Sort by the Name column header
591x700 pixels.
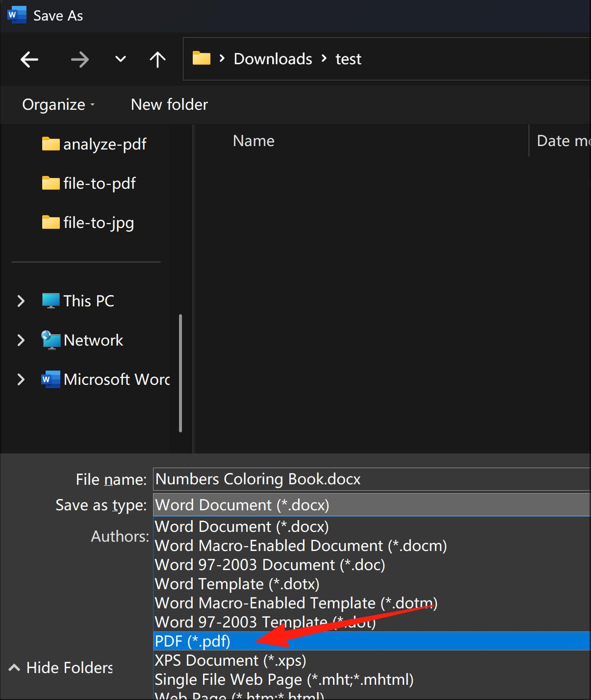254,141
